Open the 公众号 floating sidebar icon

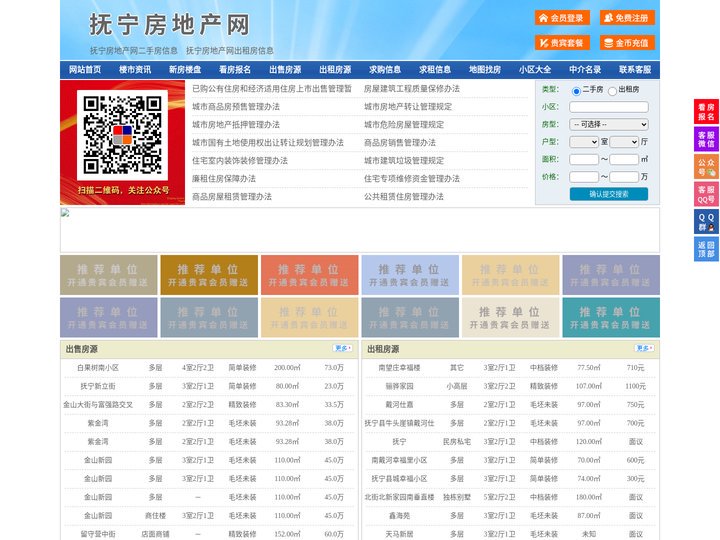[x=706, y=167]
